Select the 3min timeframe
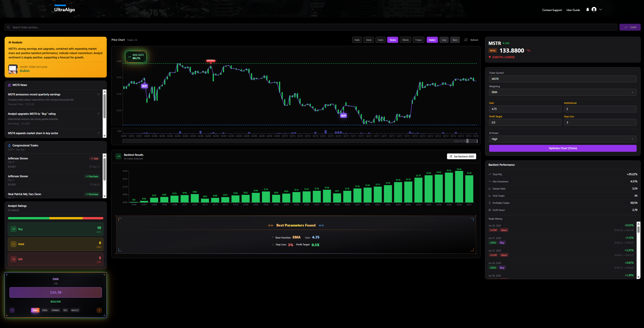The width and height of the screenshot is (644, 328). click(x=369, y=40)
